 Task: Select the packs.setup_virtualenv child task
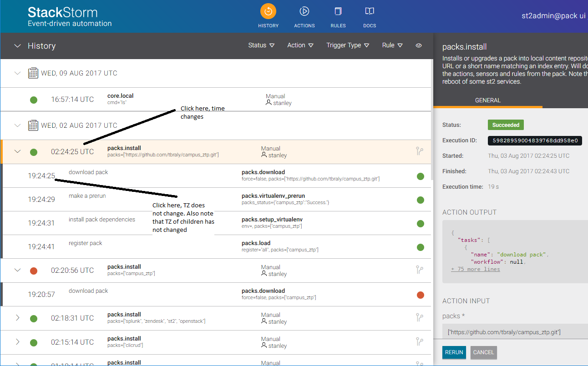pos(217,223)
